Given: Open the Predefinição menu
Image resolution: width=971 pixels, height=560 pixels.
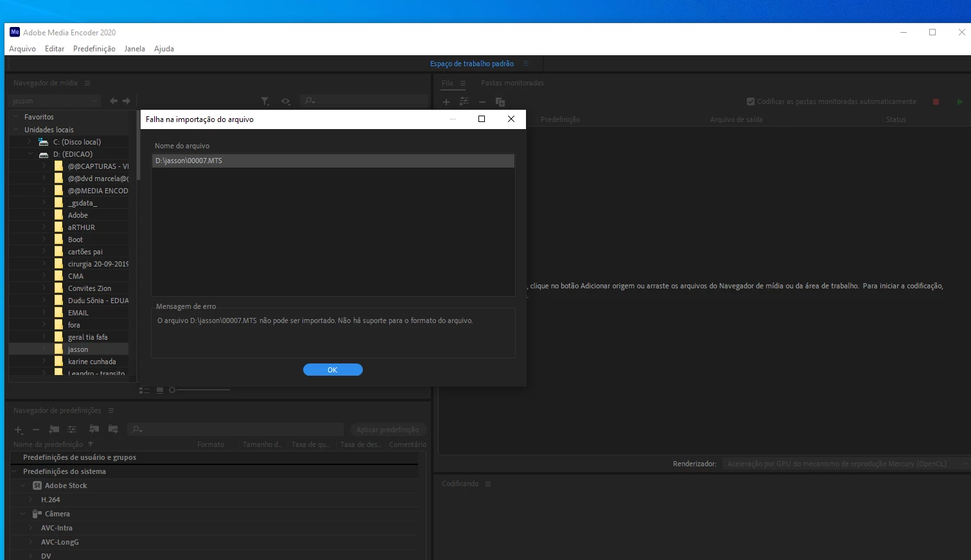Looking at the screenshot, I should 94,49.
